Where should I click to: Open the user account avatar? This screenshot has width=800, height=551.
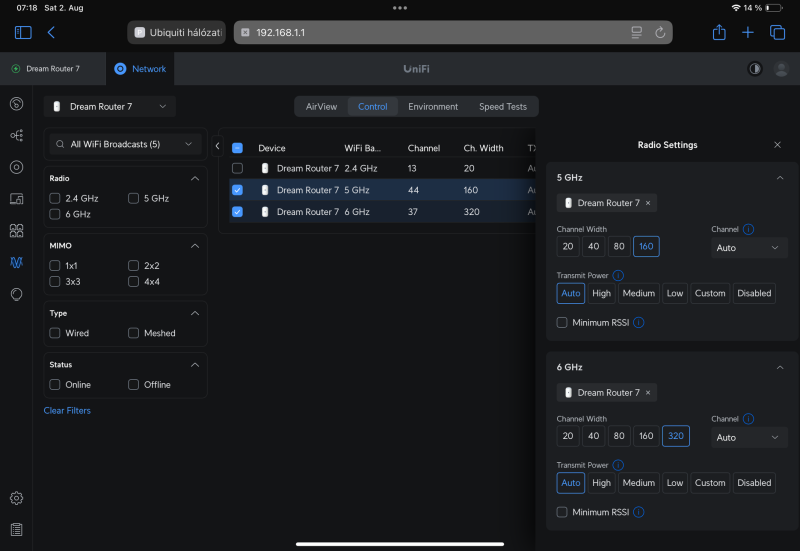[x=781, y=68]
